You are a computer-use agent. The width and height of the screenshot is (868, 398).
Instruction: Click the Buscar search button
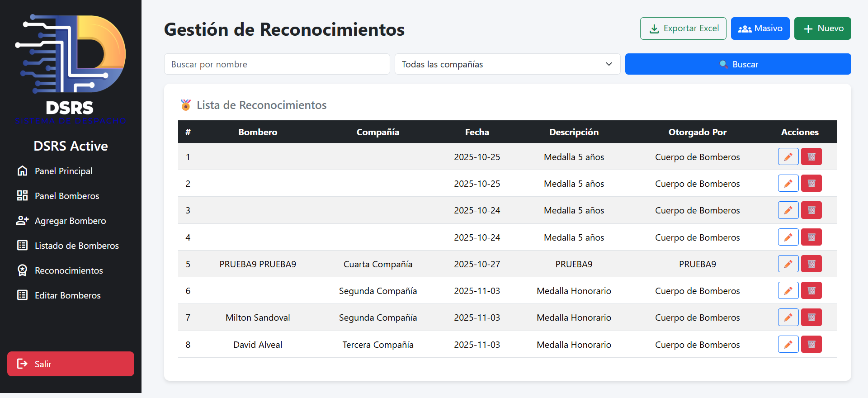tap(738, 64)
